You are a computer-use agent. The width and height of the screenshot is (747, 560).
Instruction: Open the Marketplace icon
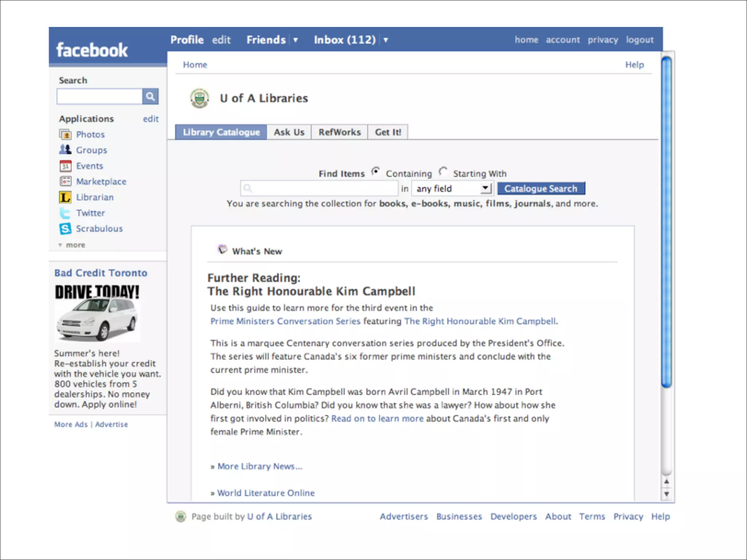click(x=65, y=181)
